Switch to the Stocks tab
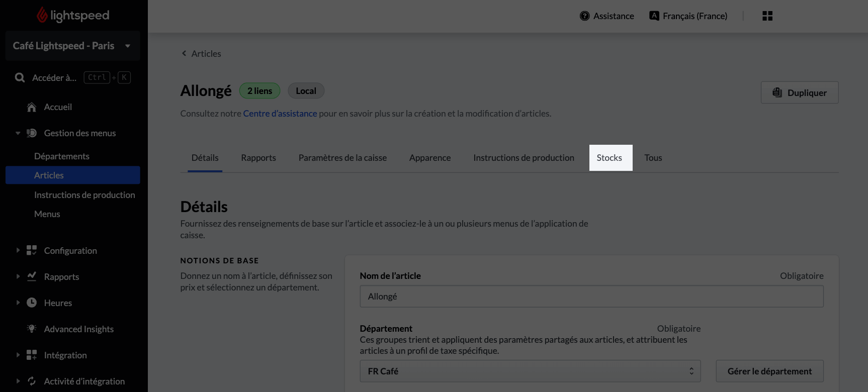Screen dimensions: 868x392 pyautogui.click(x=609, y=158)
